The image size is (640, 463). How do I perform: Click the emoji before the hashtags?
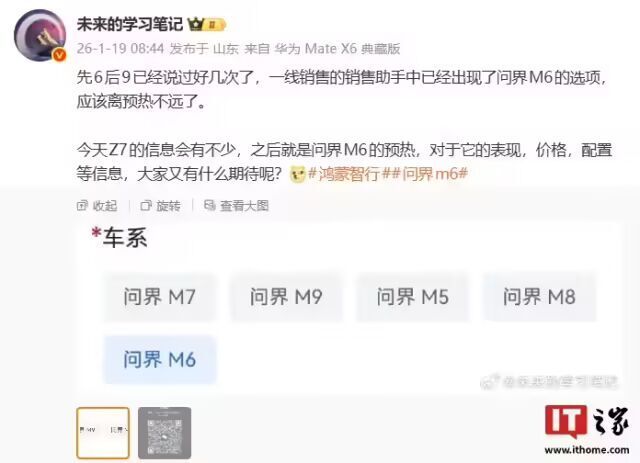298,174
